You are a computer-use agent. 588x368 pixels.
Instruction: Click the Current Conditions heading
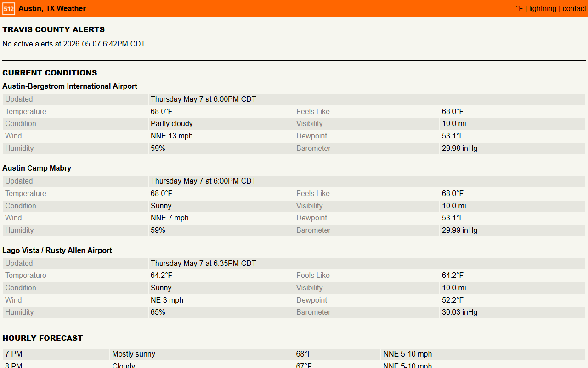50,73
